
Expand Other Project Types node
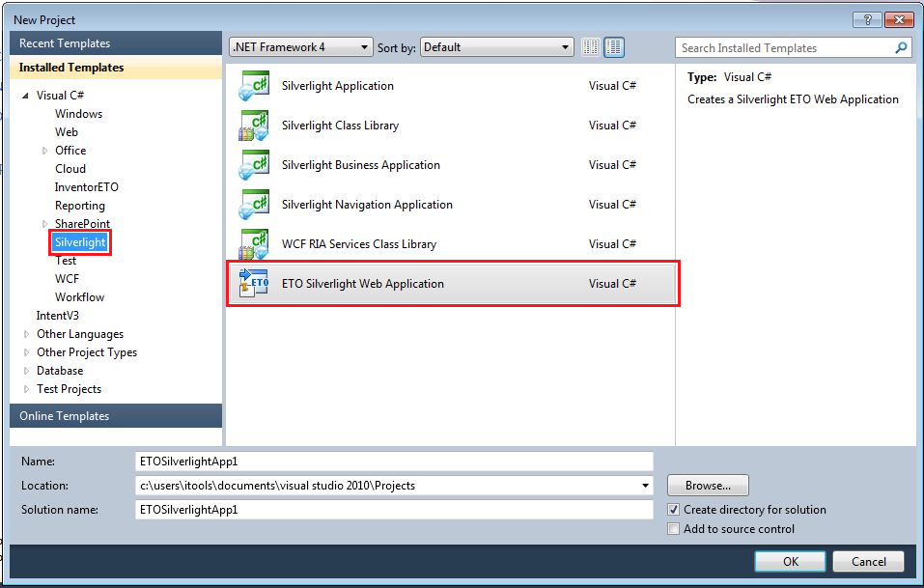pyautogui.click(x=26, y=352)
